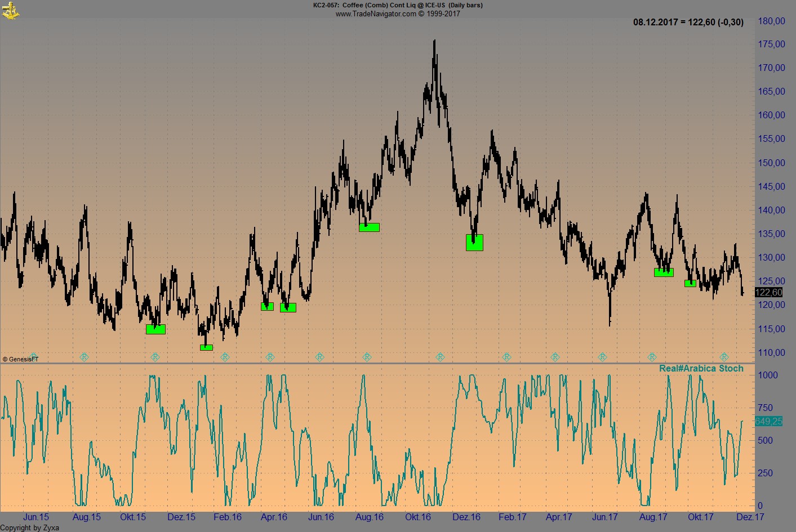Select the rollover marker above Jun.16
Screen dimensions: 796x532
[319, 357]
